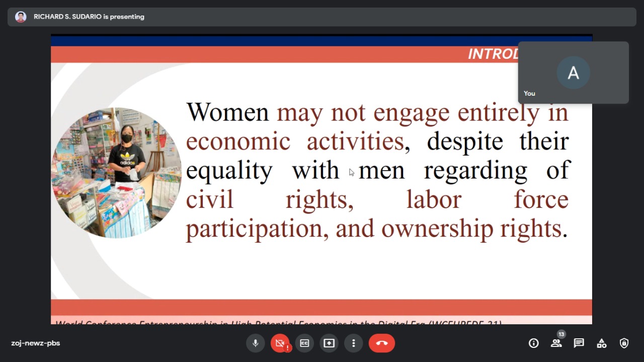Click the meeting code zoj-newz-pbs
644x362 pixels.
(36, 343)
